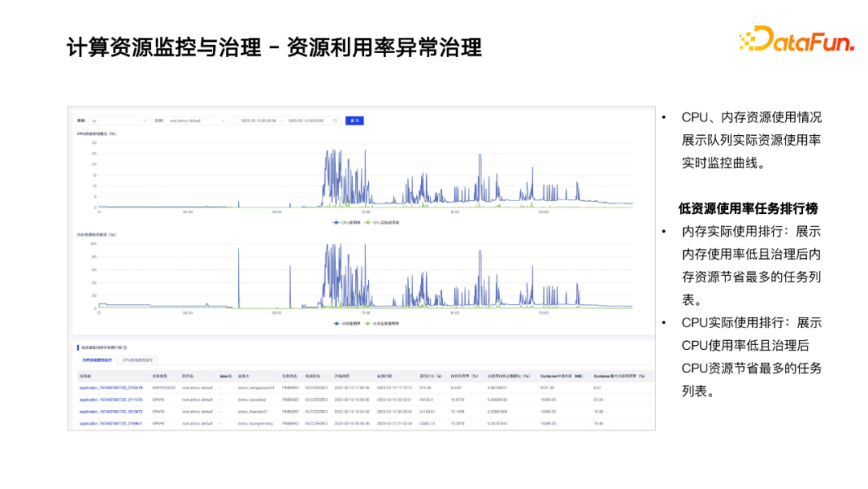Expand the 队列 queue dropdown root.adhoc.default
Screen dimensions: 868x489
tap(197, 120)
